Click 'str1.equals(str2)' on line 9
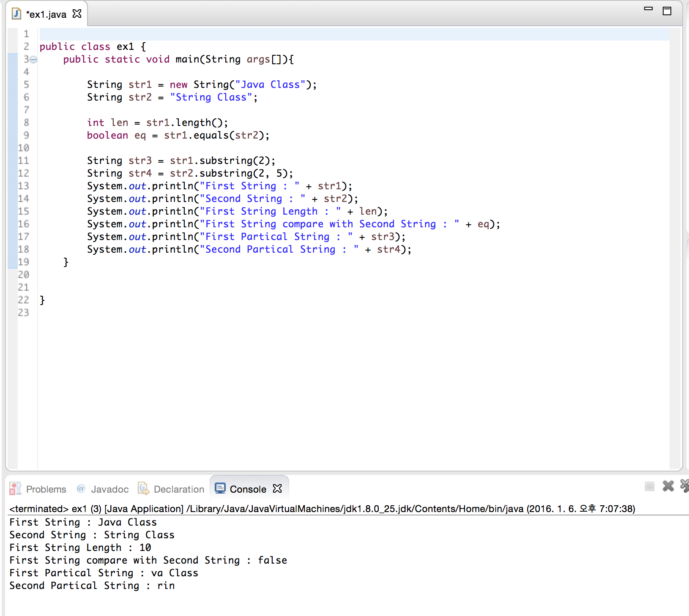Viewport: 689px width, 616px height. click(x=214, y=136)
